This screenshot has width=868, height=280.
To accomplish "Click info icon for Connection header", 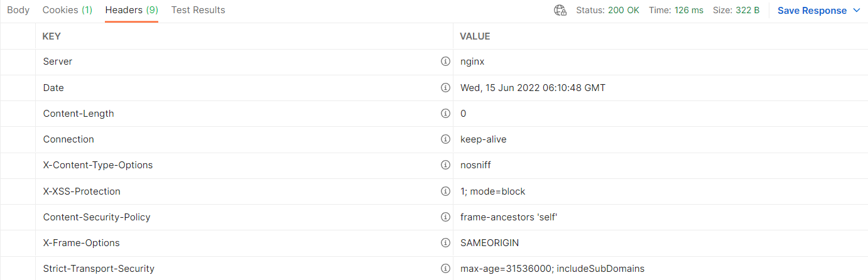I will 445,139.
